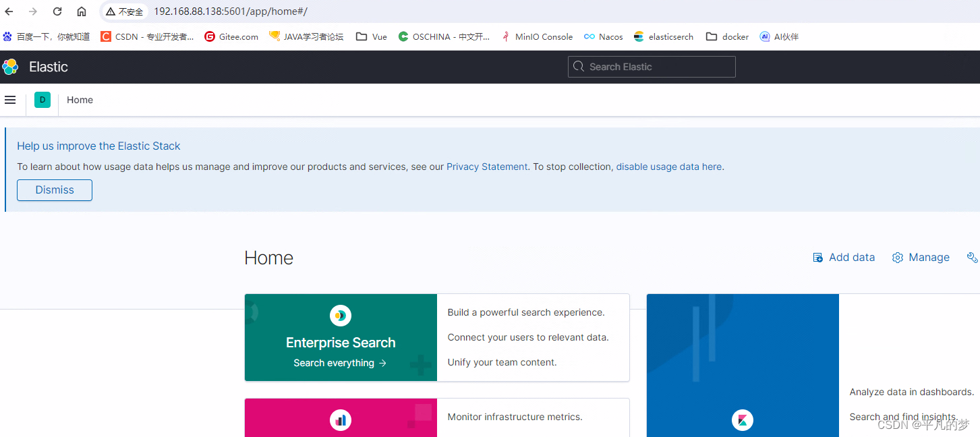
Task: Open the CSDN bookmark in toolbar
Action: (147, 36)
